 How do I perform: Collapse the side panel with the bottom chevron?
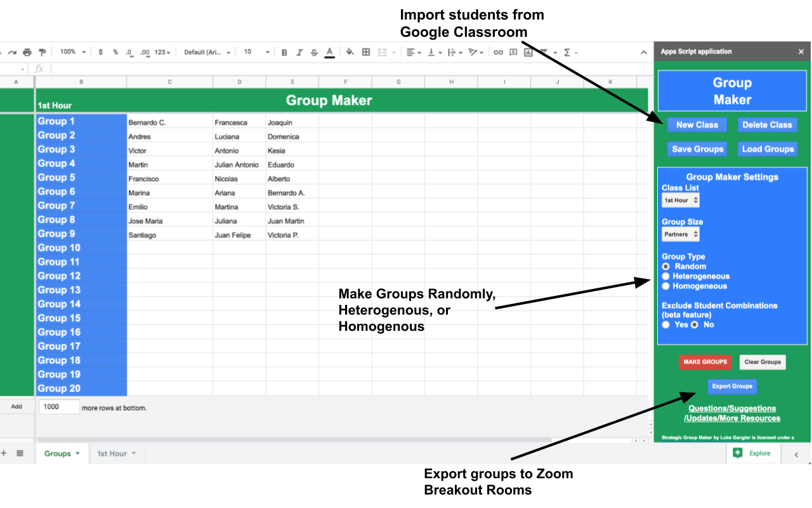797,454
